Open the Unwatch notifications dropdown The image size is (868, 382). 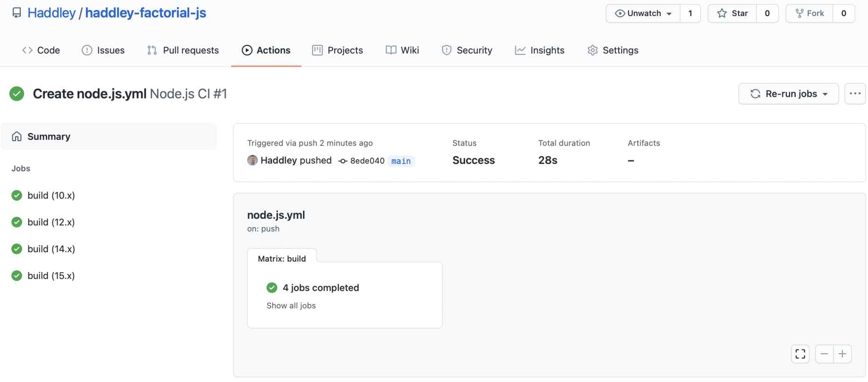(643, 13)
